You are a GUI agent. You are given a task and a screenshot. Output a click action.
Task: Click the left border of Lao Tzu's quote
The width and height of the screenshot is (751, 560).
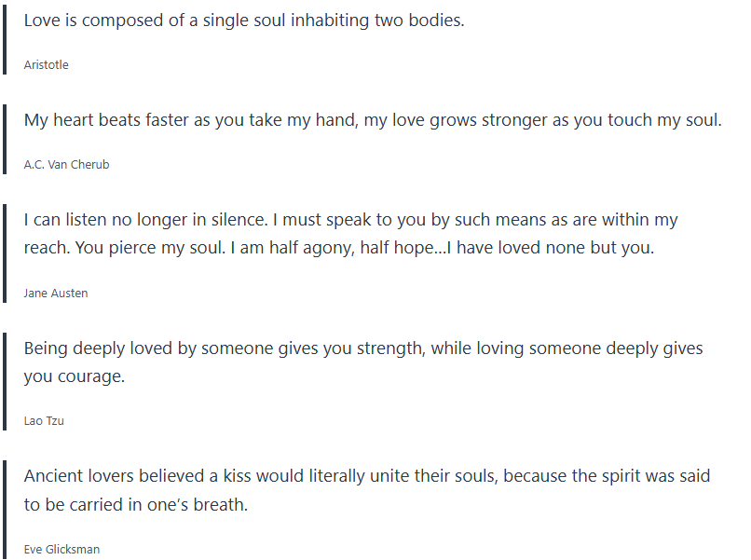click(5, 380)
